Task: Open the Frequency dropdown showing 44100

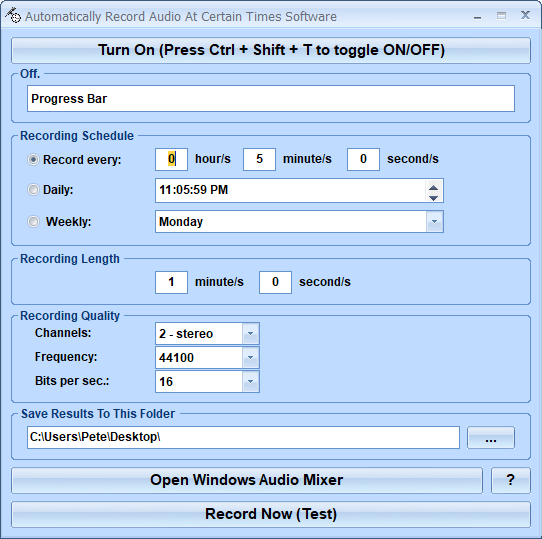Action: (x=207, y=357)
